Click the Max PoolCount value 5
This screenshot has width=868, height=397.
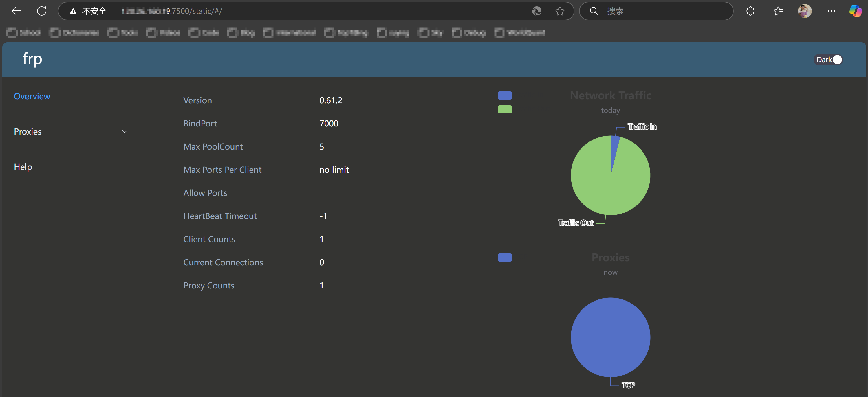tap(322, 147)
